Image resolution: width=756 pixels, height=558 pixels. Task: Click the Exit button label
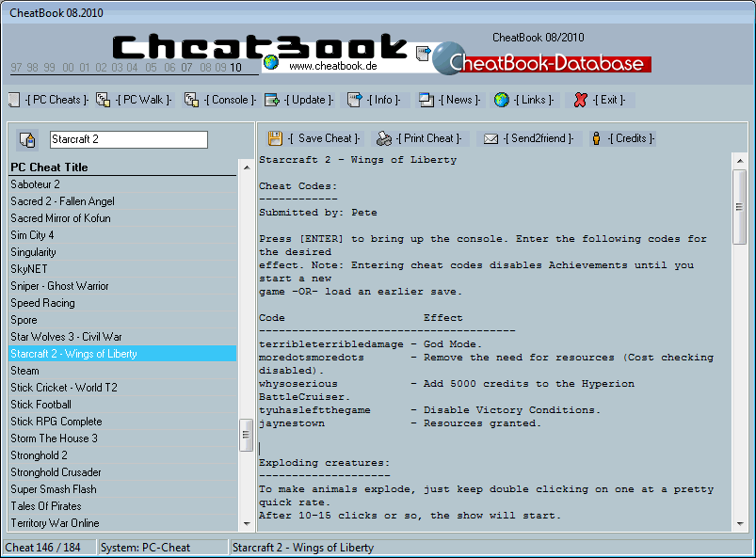608,100
